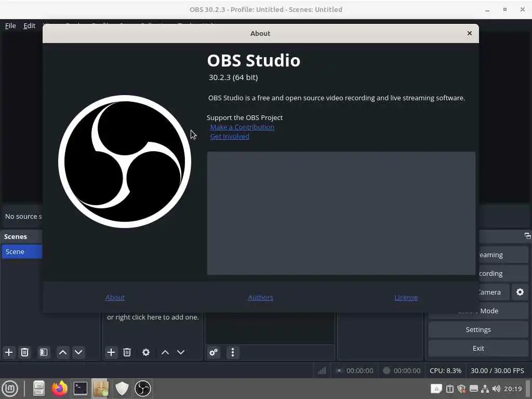Show the About section link

pyautogui.click(x=115, y=298)
